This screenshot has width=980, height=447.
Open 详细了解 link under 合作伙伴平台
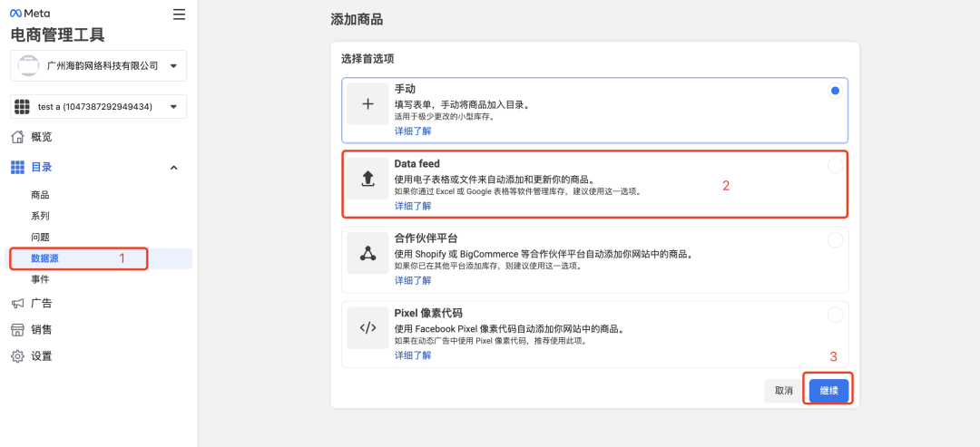click(413, 280)
